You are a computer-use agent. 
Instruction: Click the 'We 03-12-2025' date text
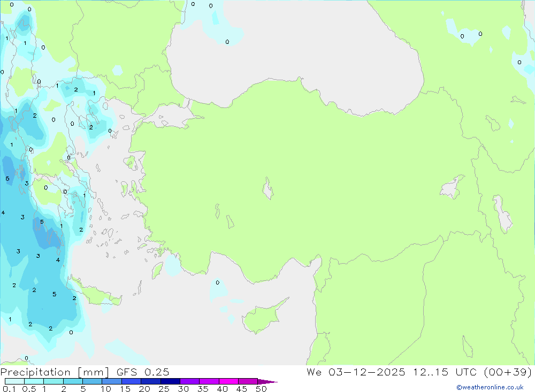(356, 372)
